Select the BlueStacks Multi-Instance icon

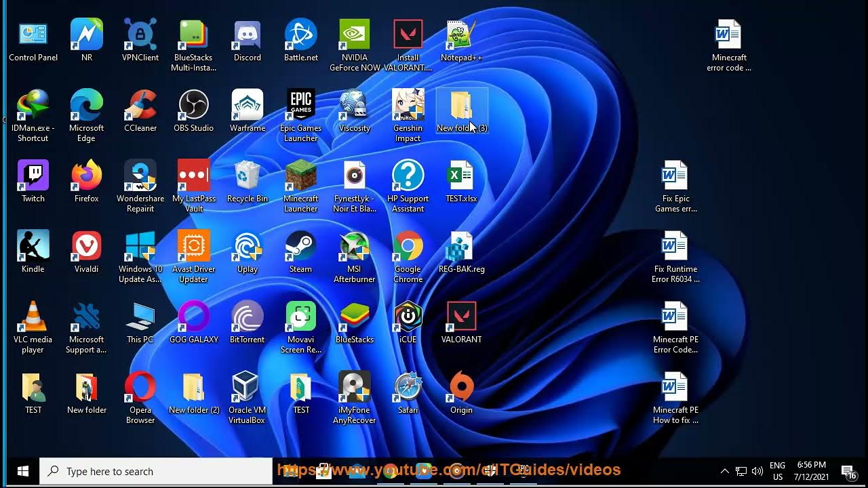coord(193,45)
